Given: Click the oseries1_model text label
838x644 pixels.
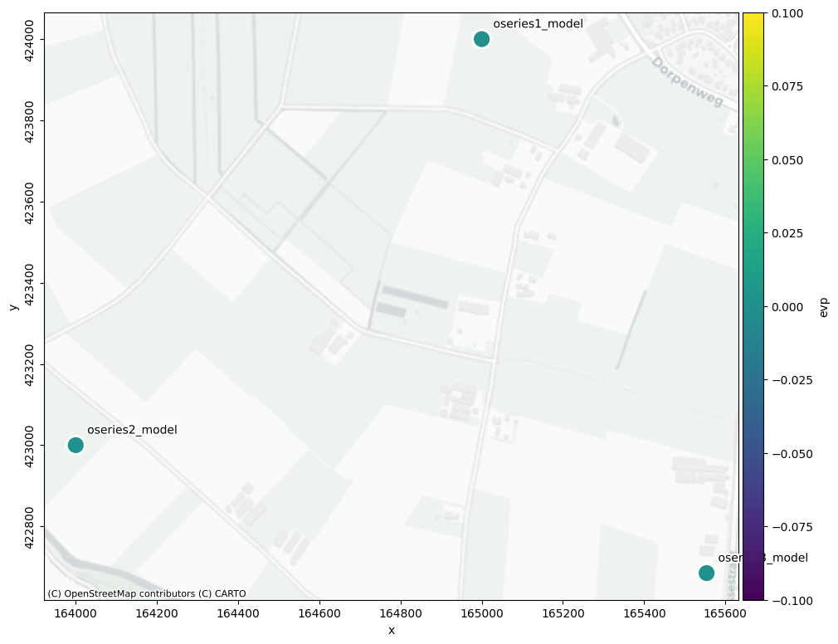Looking at the screenshot, I should point(538,24).
